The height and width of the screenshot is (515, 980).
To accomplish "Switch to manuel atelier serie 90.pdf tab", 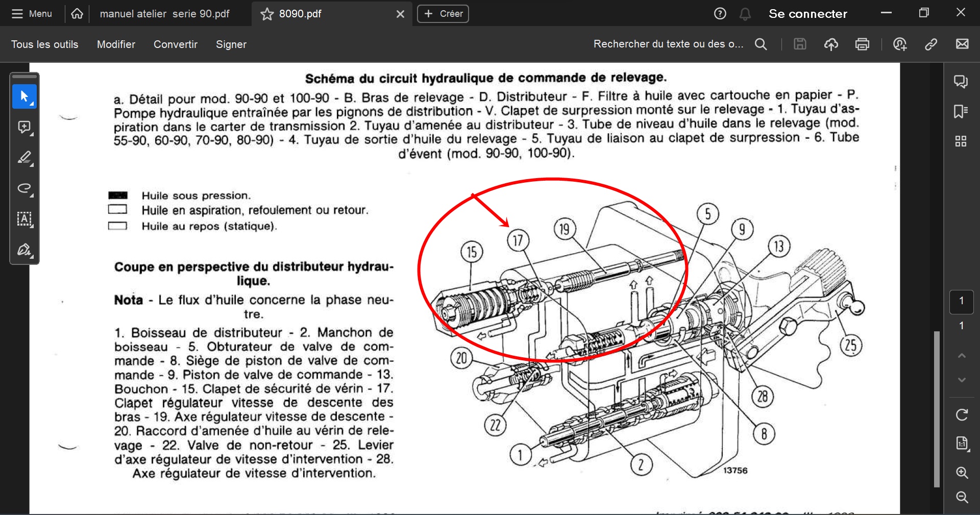I will [164, 14].
